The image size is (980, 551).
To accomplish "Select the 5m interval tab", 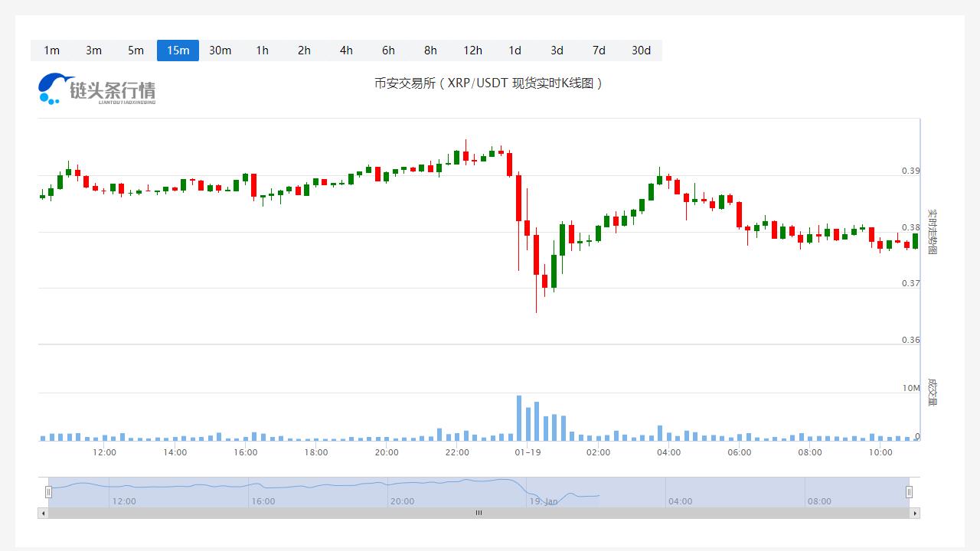I will (136, 51).
